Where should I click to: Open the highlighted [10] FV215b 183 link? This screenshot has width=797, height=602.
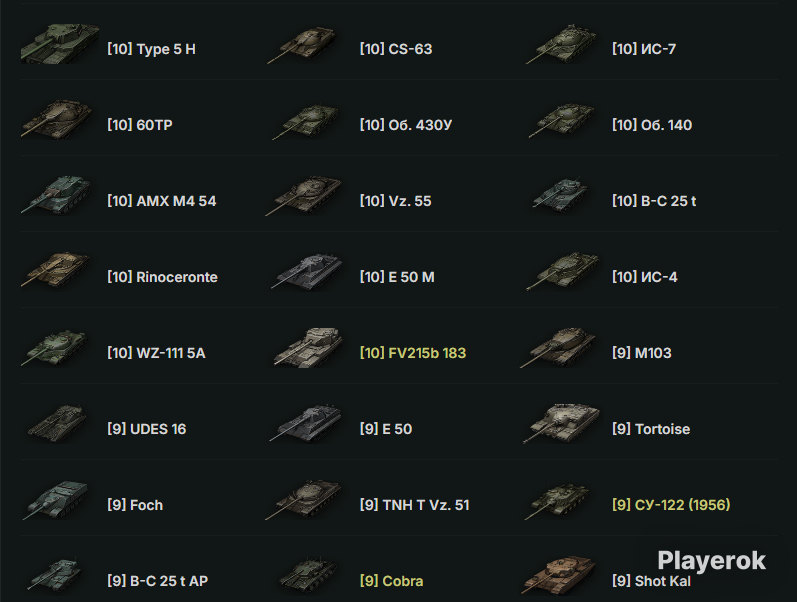[413, 353]
